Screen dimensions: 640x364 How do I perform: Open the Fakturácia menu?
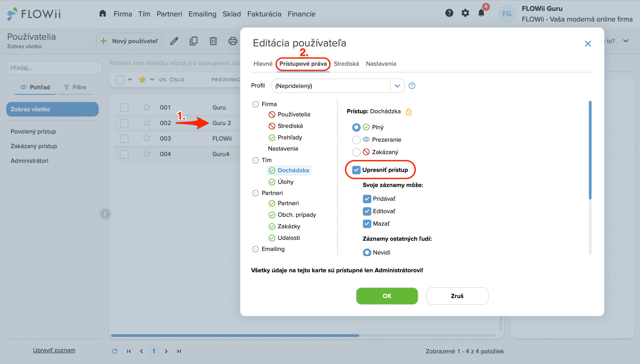[x=264, y=14]
